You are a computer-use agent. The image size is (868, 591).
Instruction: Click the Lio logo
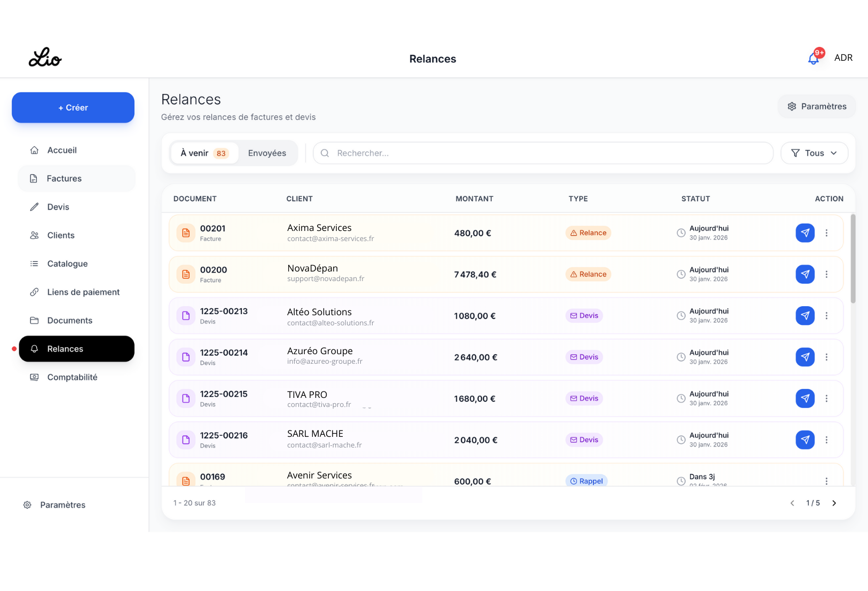pos(45,58)
